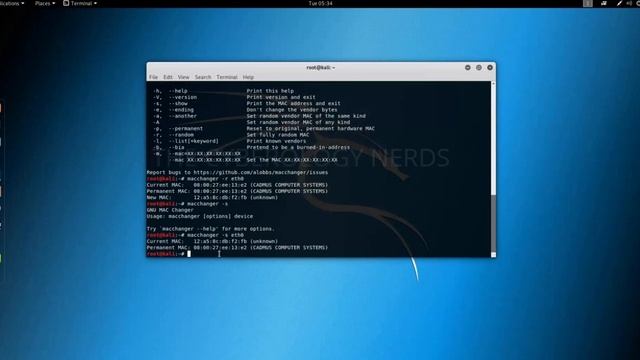
Task: Click the '--permanent' option text
Action: [x=186, y=129]
